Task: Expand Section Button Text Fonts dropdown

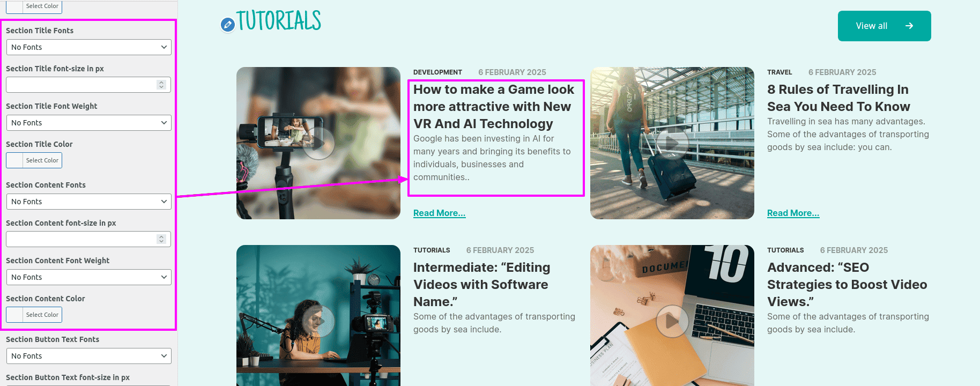Action: 89,356
